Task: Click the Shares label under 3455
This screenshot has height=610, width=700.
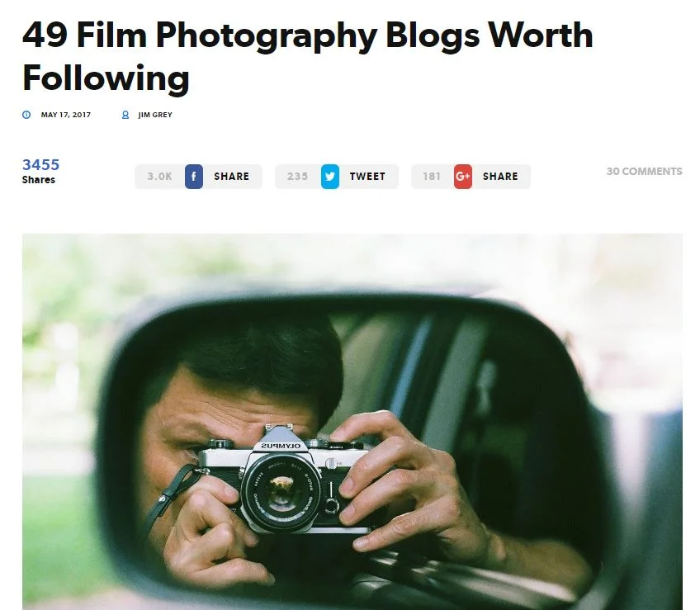Action: pyautogui.click(x=39, y=180)
